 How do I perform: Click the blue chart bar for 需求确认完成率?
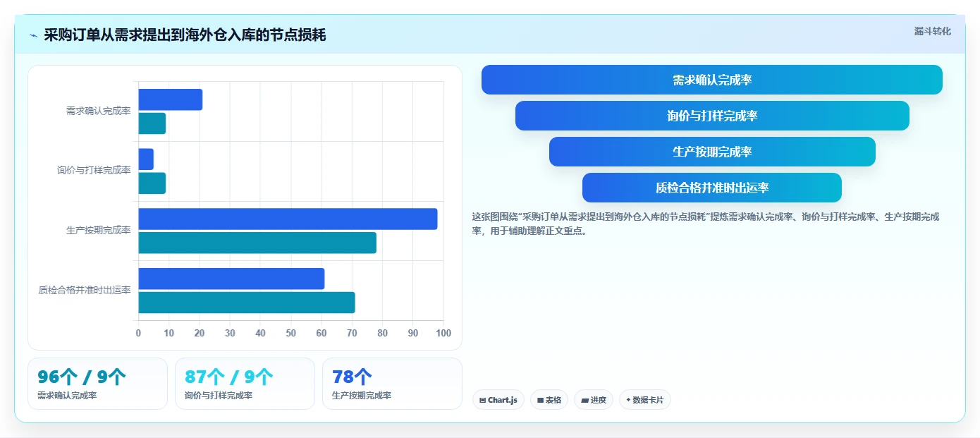pos(171,99)
